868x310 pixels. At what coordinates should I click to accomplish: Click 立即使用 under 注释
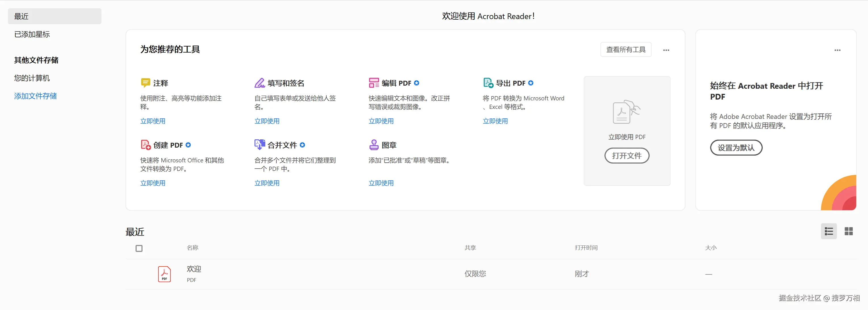(153, 121)
